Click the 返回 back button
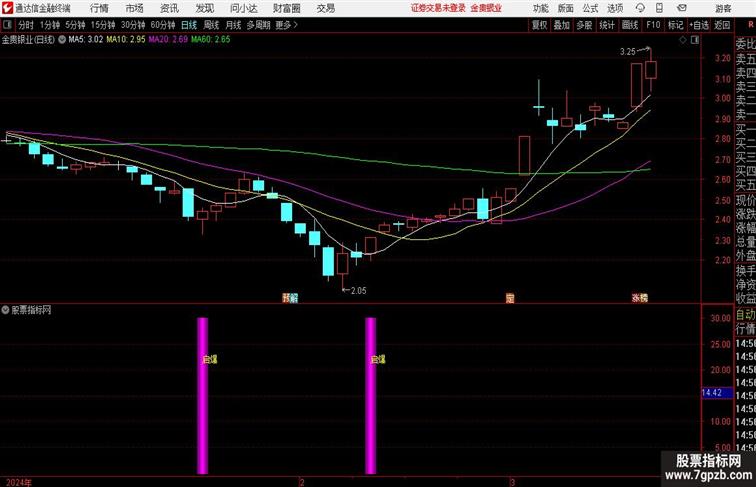Viewport: 756px width, 487px height. point(722,25)
